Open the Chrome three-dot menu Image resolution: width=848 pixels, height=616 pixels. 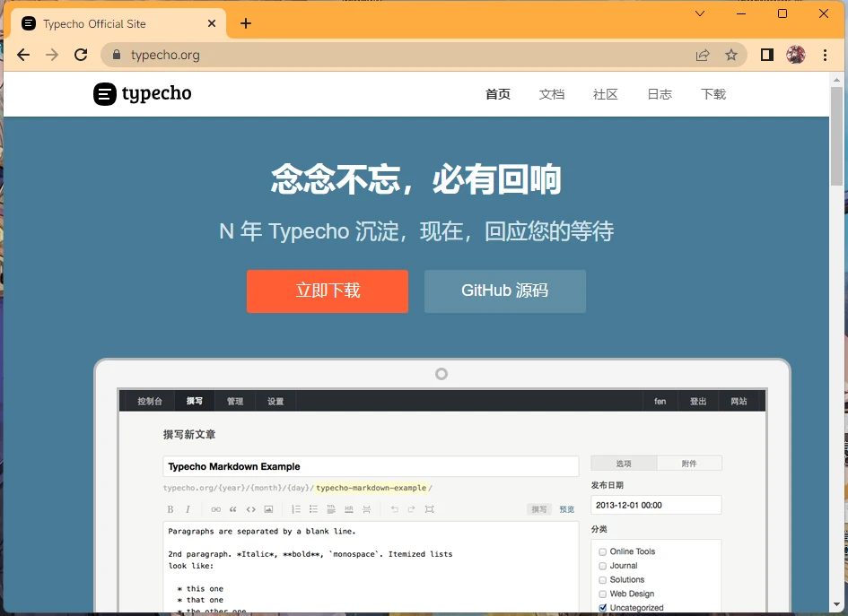click(825, 55)
